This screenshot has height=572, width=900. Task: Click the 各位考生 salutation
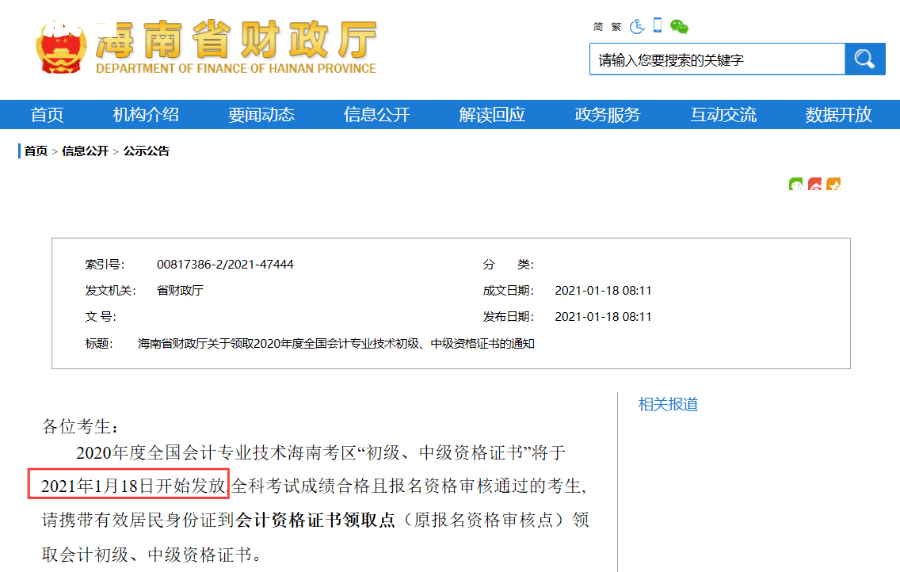(80, 426)
